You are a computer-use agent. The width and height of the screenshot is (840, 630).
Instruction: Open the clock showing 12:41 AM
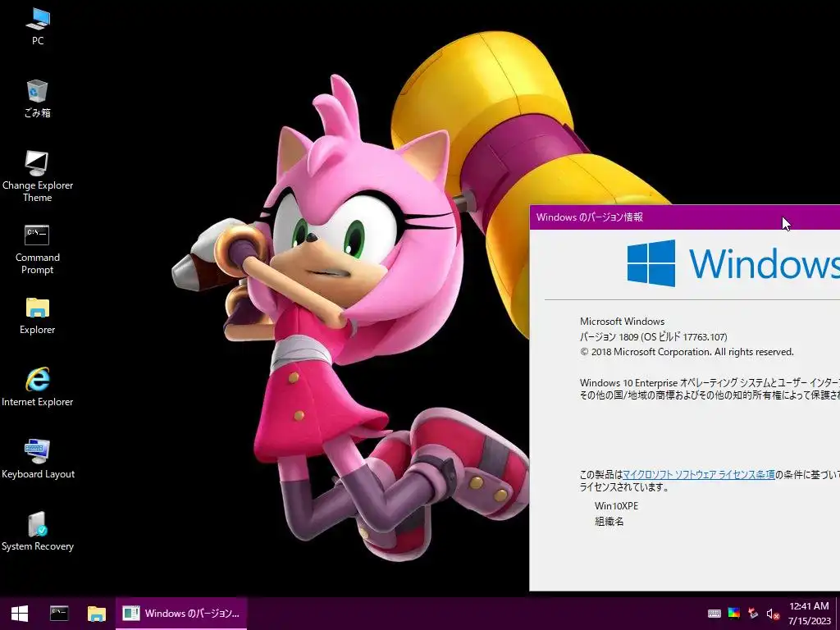809,606
